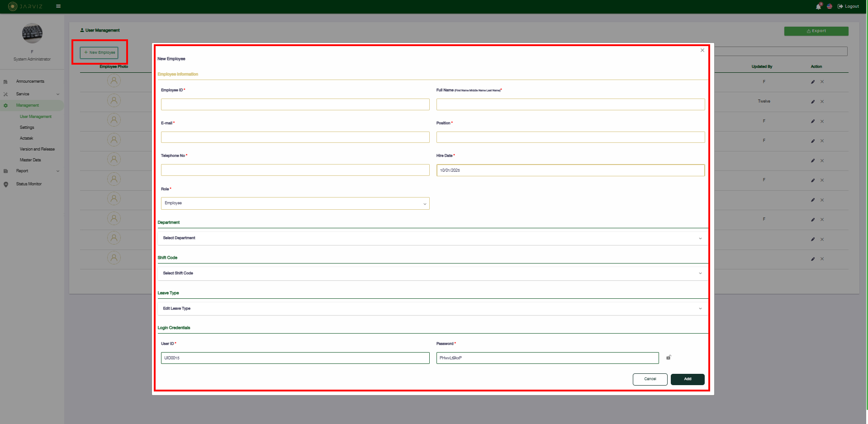Expand the Edit Leave Type section

432,309
